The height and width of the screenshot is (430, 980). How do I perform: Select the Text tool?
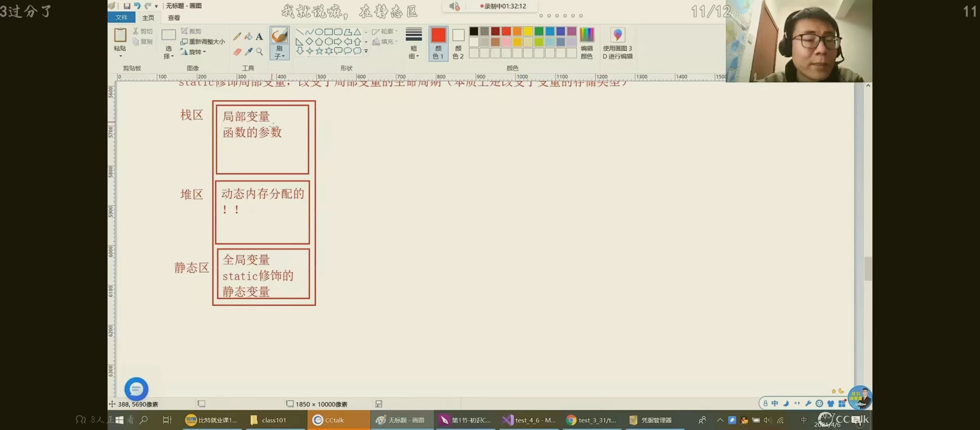(x=259, y=37)
